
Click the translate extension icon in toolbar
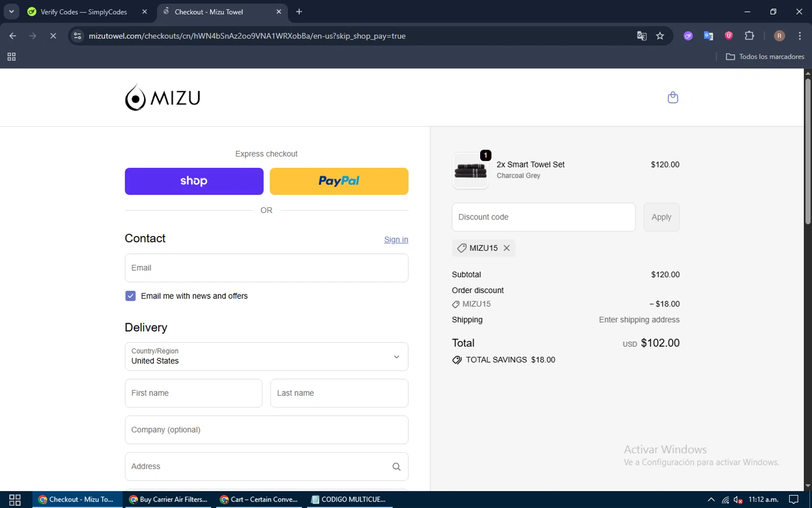[708, 36]
